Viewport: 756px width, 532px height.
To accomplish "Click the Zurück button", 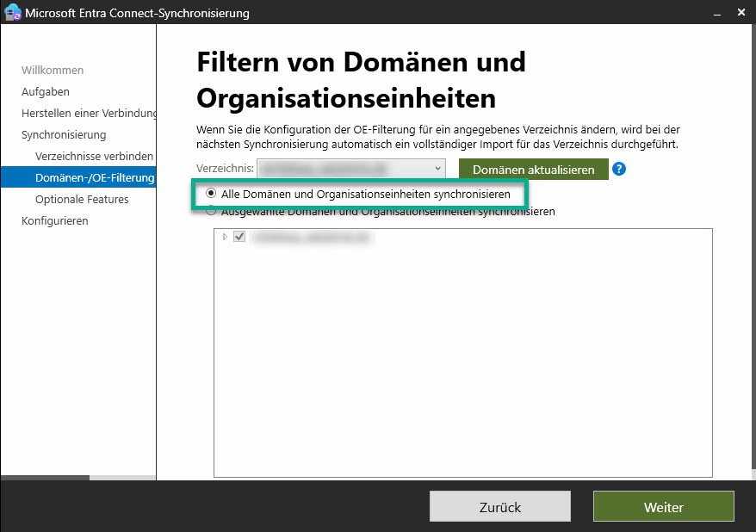I will [499, 507].
